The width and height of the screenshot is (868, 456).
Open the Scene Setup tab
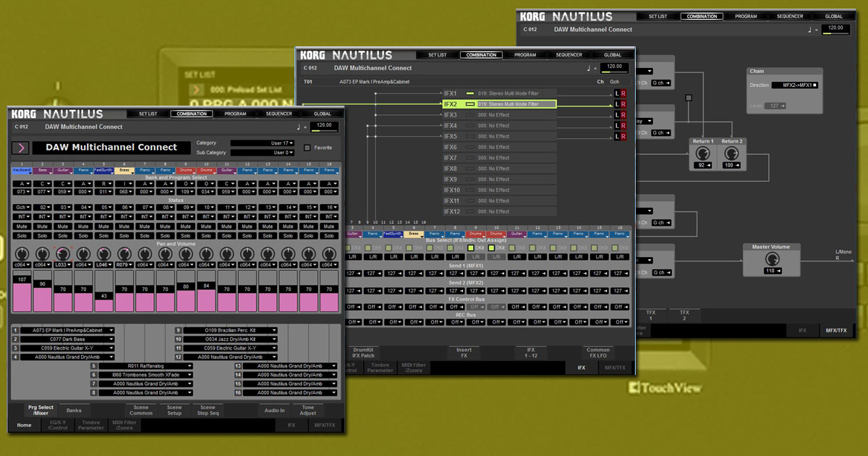point(174,410)
